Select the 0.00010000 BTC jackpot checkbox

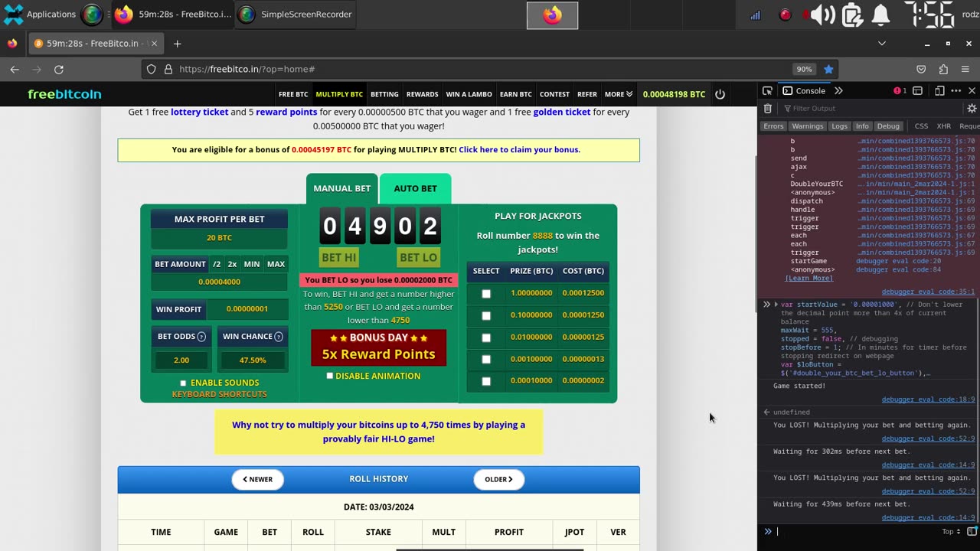(x=486, y=381)
